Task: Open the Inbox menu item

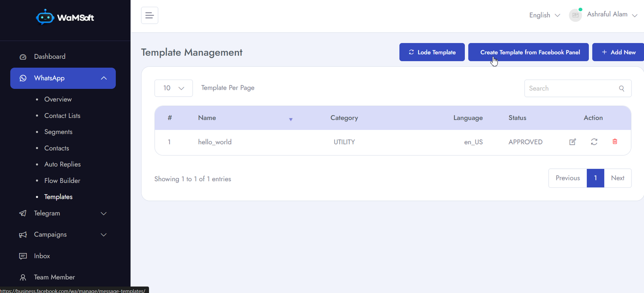Action: coord(42,256)
